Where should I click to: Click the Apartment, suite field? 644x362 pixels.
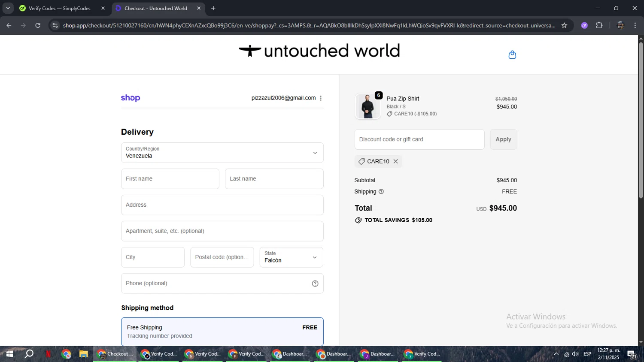tap(222, 231)
